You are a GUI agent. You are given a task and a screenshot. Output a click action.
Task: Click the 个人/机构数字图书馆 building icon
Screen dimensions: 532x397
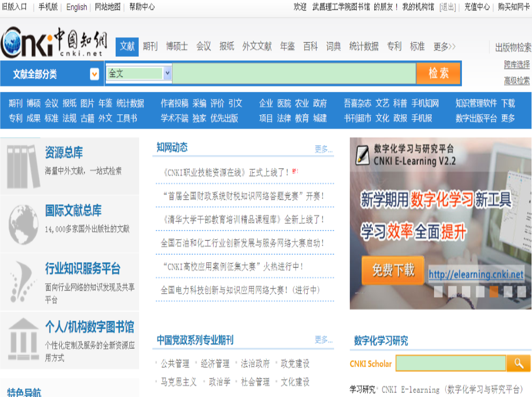point(23,339)
